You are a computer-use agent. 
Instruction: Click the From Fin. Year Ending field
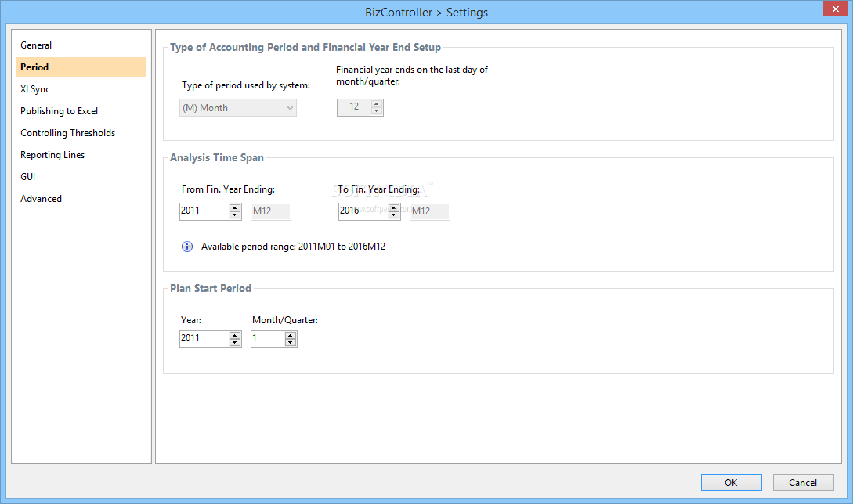tap(204, 211)
